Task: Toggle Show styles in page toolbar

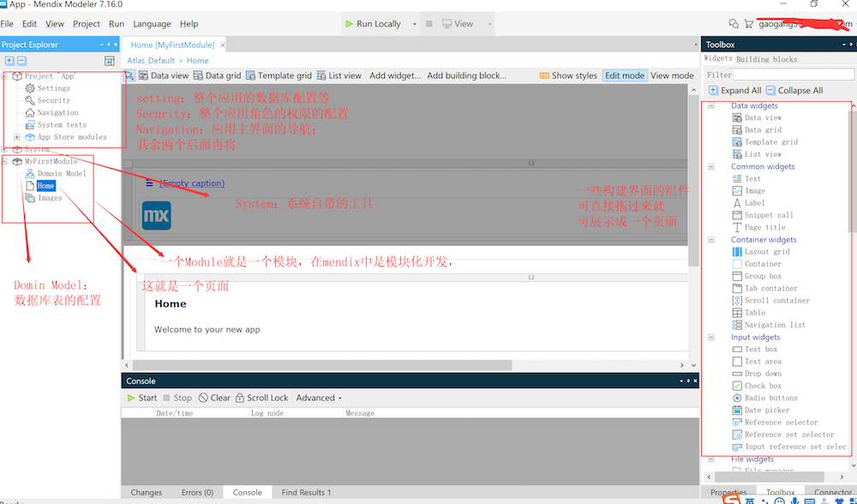Action: [x=568, y=75]
